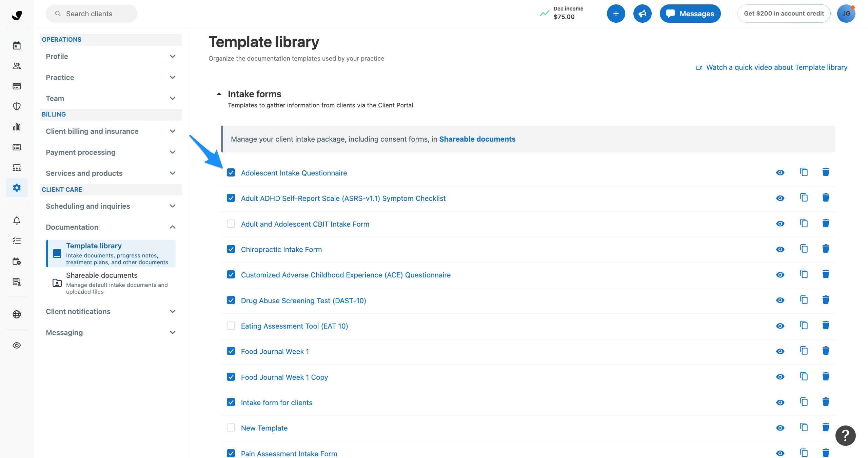The width and height of the screenshot is (868, 458).
Task: Enable the Eating Assessment Tool checkbox
Action: 231,326
